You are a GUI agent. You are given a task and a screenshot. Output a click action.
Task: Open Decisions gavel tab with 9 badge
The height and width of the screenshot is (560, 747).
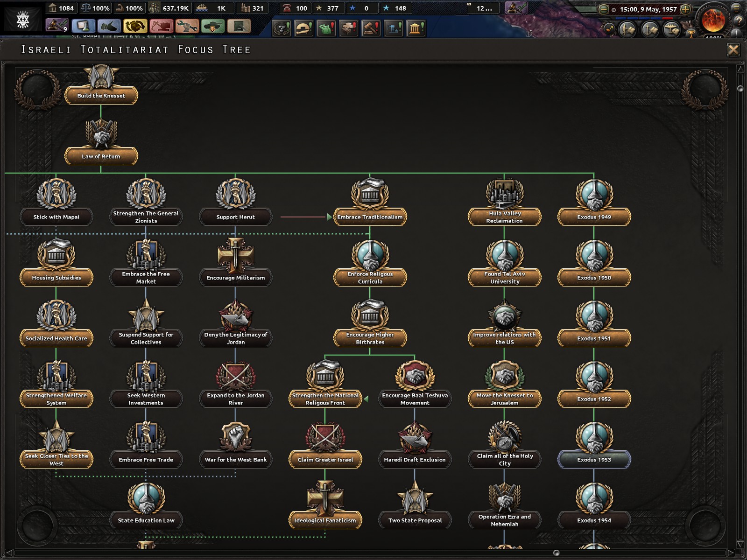coord(57,26)
